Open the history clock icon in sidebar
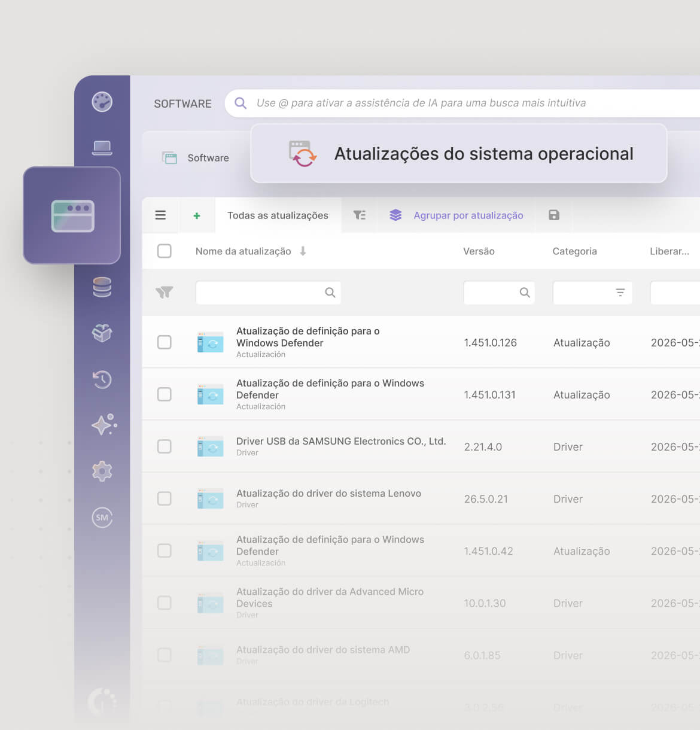 pos(102,379)
